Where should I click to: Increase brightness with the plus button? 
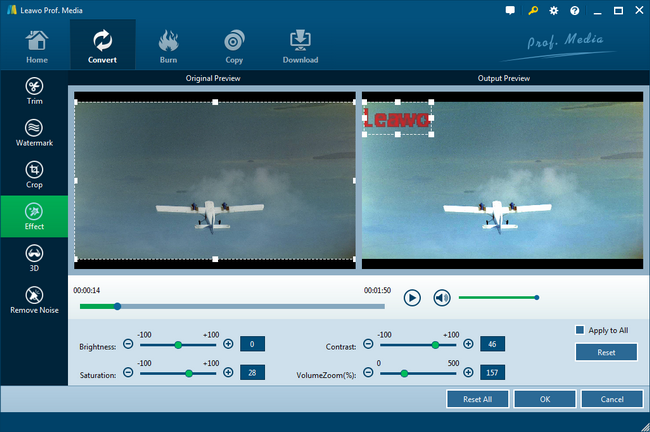click(x=228, y=344)
